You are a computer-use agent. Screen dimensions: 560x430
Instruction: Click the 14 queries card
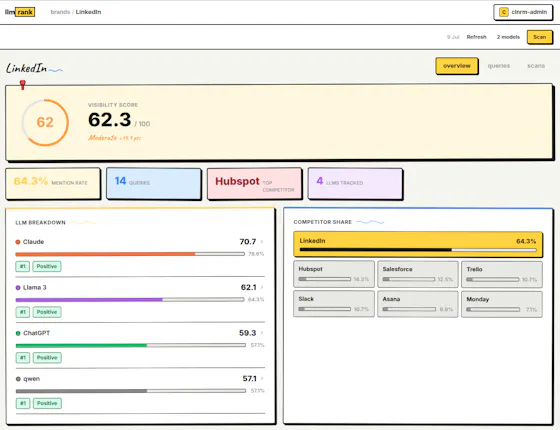(154, 183)
